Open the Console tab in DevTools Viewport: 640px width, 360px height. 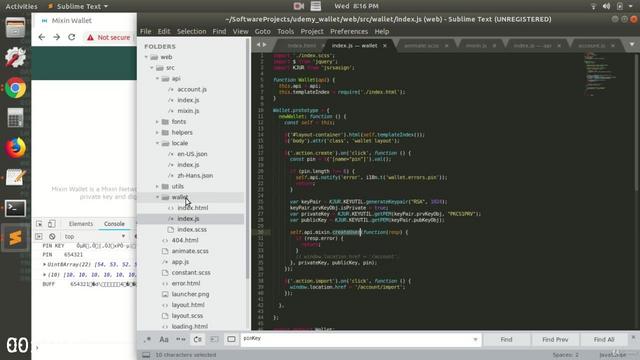pyautogui.click(x=114, y=224)
